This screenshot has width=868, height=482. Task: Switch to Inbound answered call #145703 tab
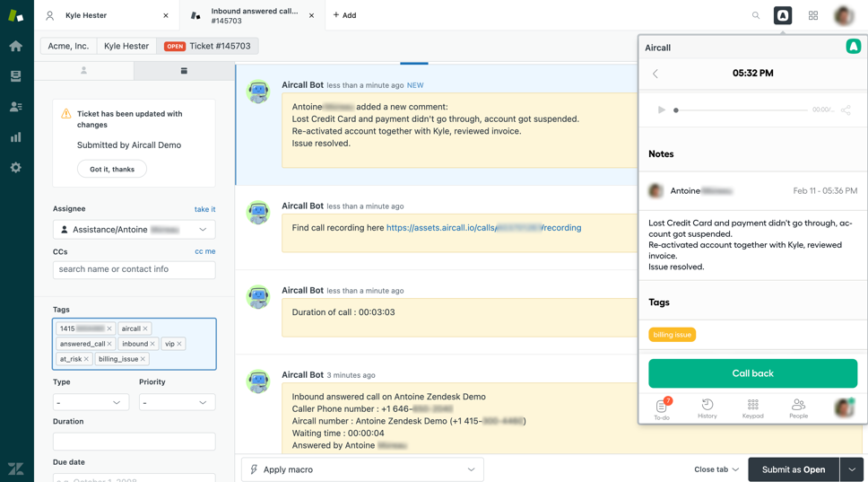(x=254, y=15)
